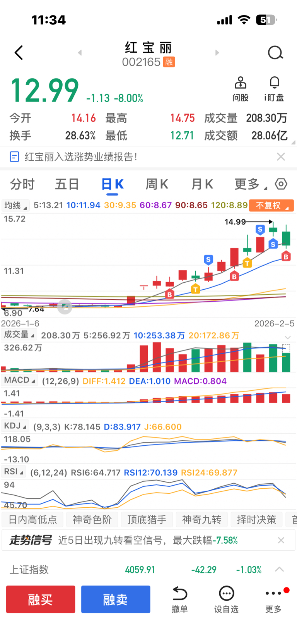Tap the 换手 28.63% value
This screenshot has width=297, height=644.
pyautogui.click(x=80, y=136)
